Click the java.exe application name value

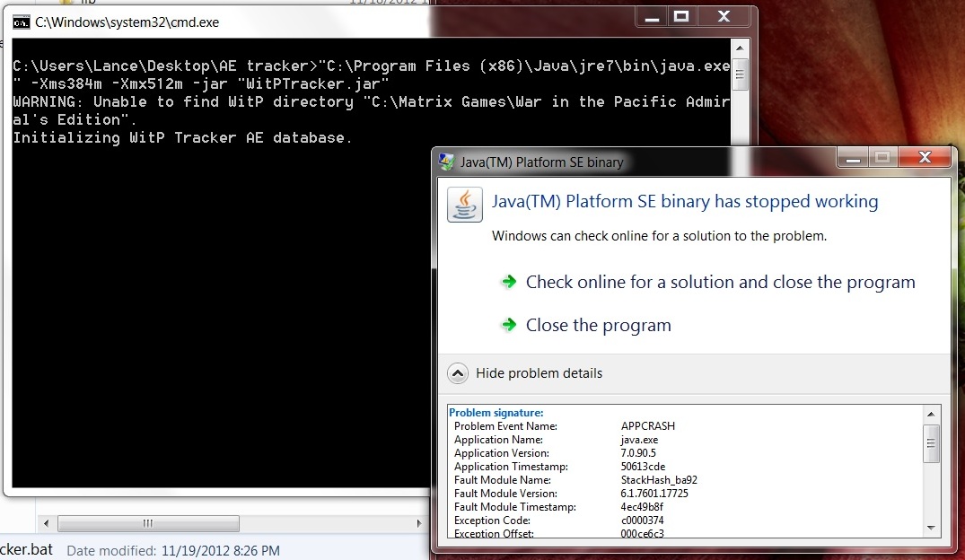coord(639,440)
